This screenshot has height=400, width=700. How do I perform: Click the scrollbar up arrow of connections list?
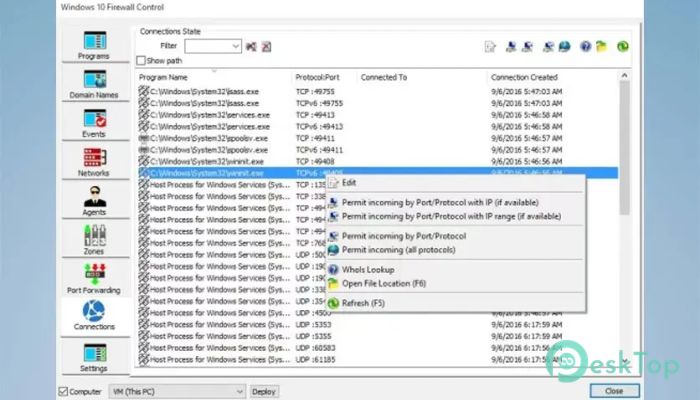tap(624, 75)
